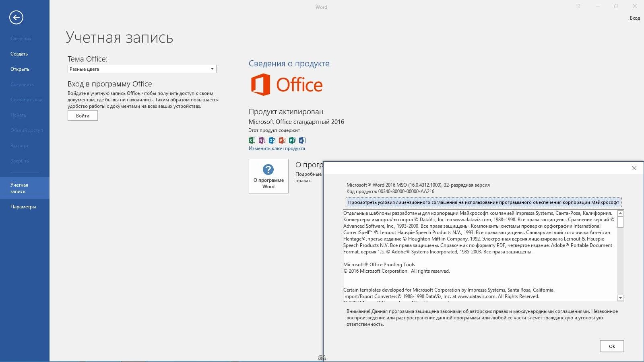Click the Сохранить sidebar item
The width and height of the screenshot is (644, 362).
coord(22,84)
